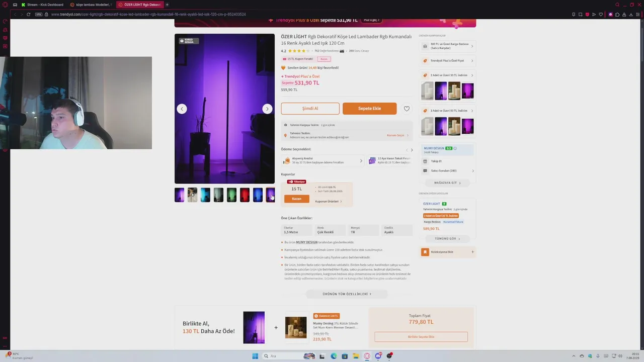Open Microsoft Store from taskbar

pos(344,356)
